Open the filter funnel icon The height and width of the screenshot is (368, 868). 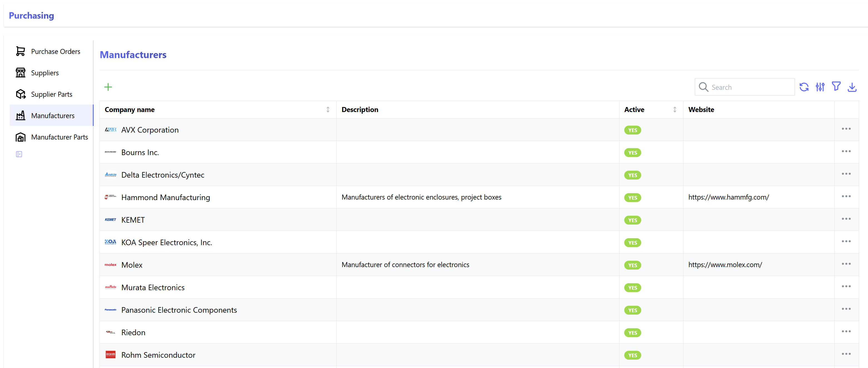[x=836, y=87]
